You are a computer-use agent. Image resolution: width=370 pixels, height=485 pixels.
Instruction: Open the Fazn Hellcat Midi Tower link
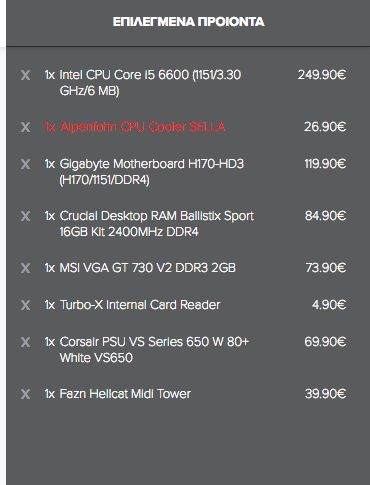pos(118,394)
